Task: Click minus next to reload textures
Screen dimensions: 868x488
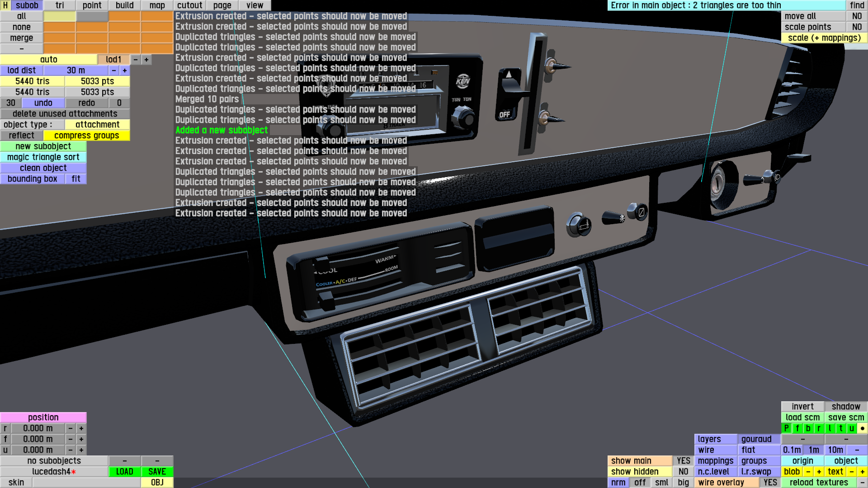Action: tap(862, 483)
